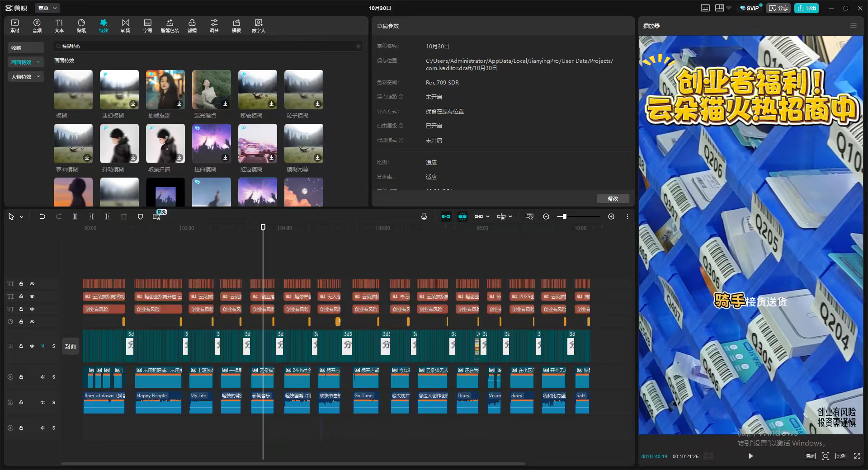Open the timeline more options menu
The image size is (868, 470).
tap(627, 216)
